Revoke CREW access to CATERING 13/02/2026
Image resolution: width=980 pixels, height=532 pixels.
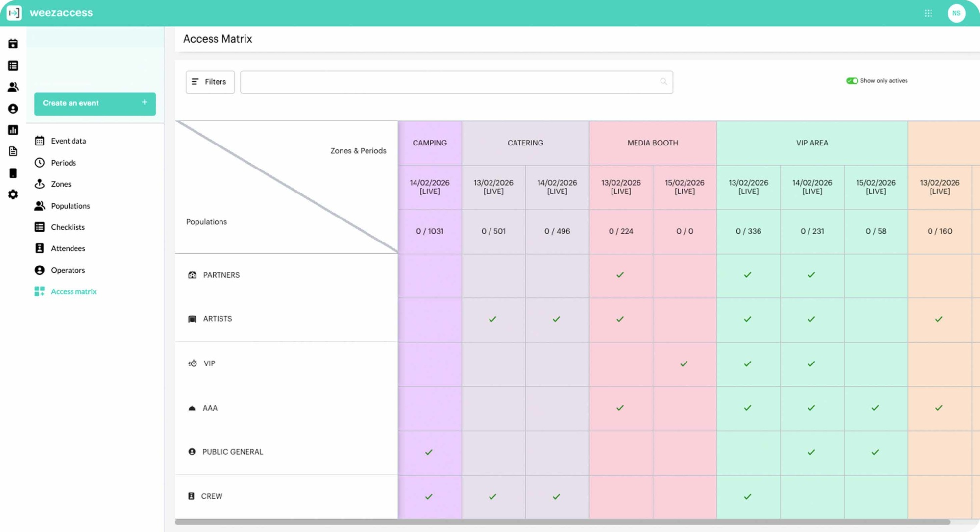[493, 496]
